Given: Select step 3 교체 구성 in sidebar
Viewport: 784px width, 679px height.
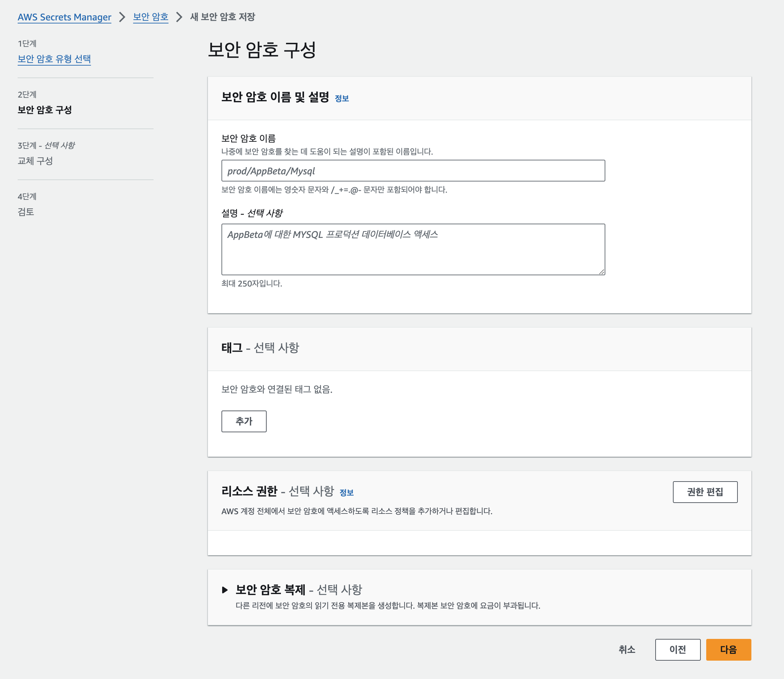Looking at the screenshot, I should coord(35,161).
